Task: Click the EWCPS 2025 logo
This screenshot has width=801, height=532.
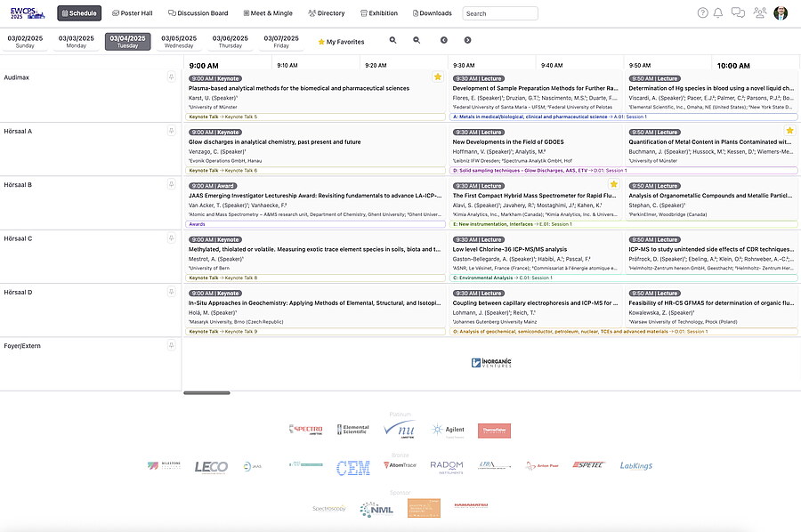Action: [28, 13]
